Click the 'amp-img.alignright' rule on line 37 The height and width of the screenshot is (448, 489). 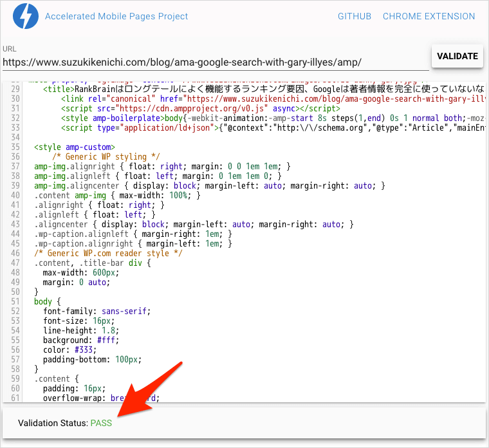coord(162,166)
